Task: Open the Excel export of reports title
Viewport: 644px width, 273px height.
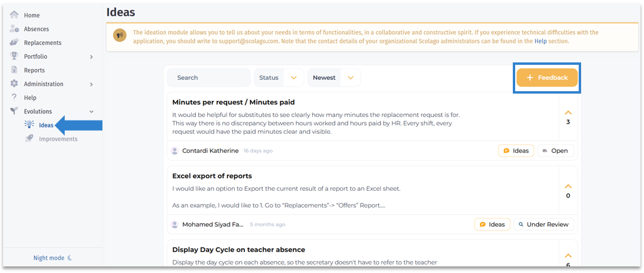Action: [212, 176]
